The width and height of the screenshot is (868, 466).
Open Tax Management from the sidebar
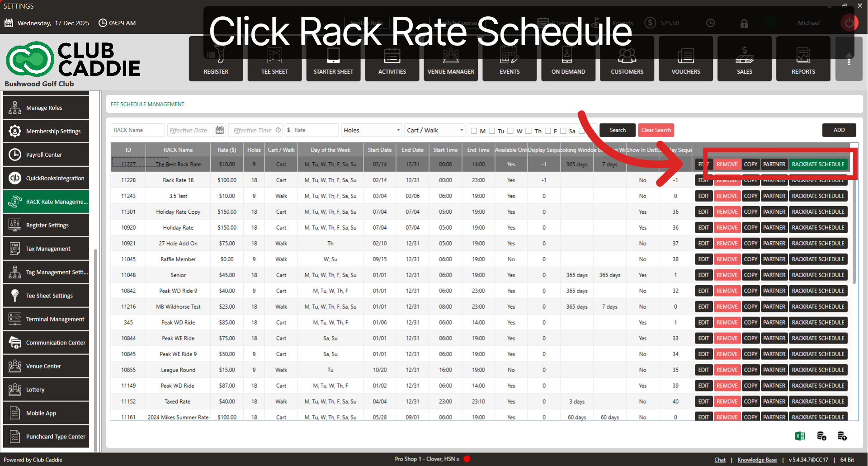click(46, 249)
